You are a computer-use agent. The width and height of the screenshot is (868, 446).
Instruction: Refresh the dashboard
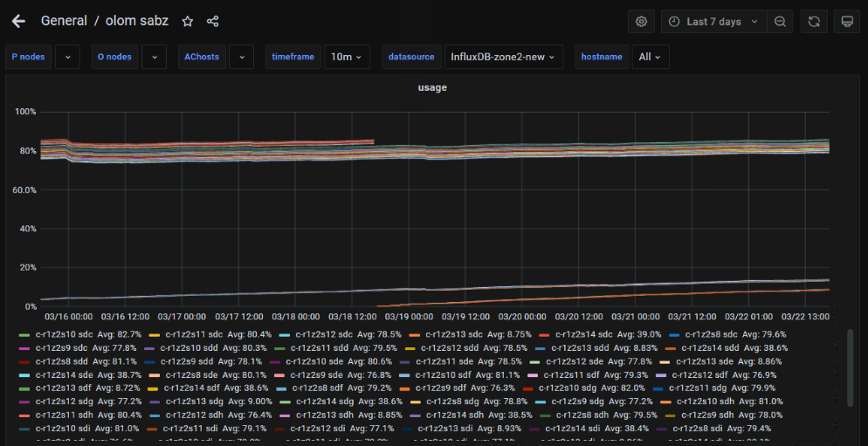[x=814, y=21]
